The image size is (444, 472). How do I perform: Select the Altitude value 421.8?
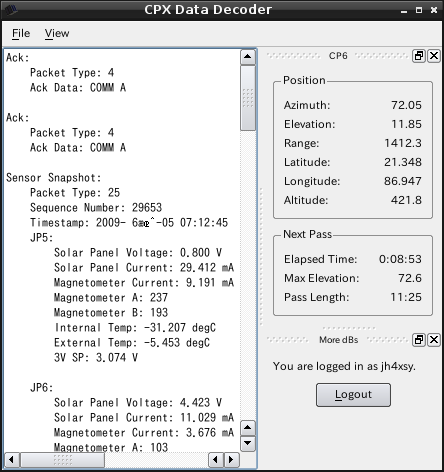coord(406,200)
